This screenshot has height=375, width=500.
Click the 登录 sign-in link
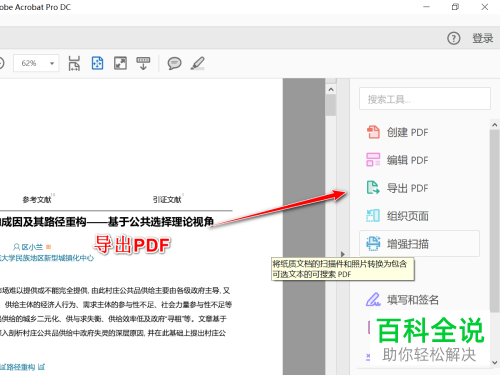coord(482,38)
